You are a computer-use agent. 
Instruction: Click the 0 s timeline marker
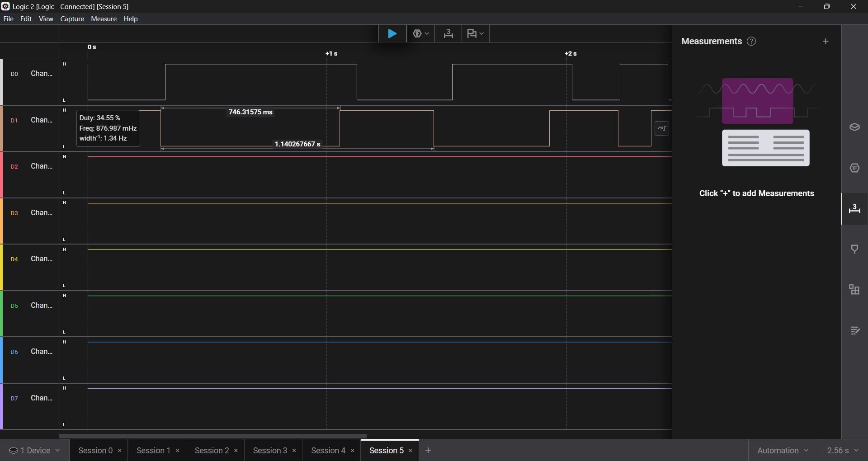92,47
